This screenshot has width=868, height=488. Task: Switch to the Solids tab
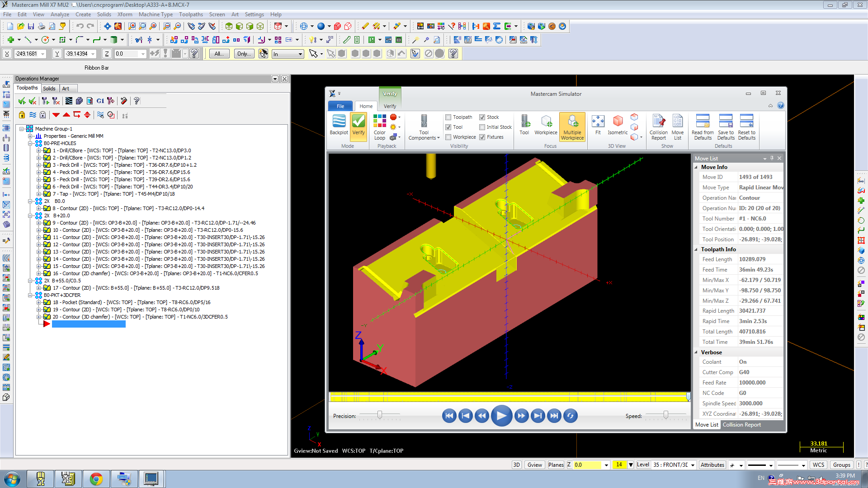pyautogui.click(x=49, y=89)
